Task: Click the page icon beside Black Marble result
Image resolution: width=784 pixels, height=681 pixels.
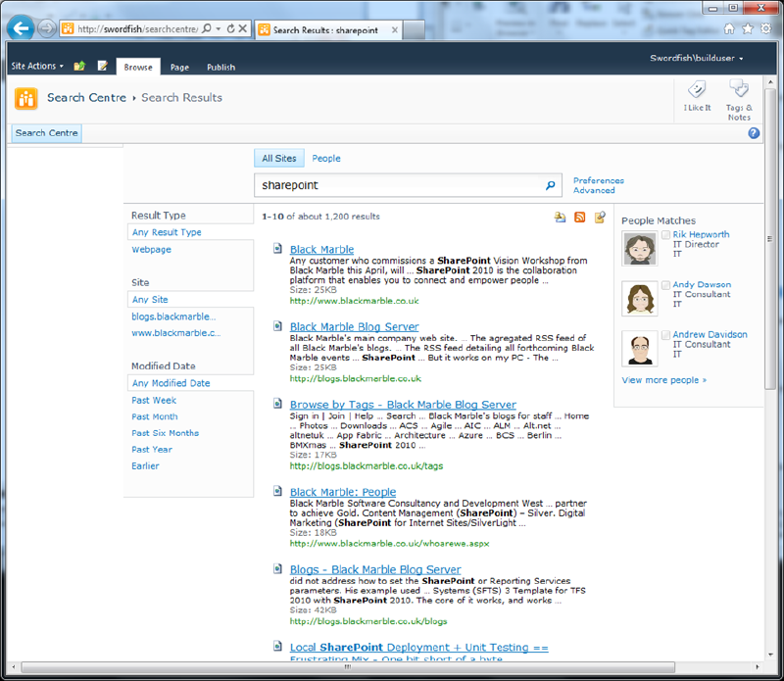Action: tap(277, 248)
